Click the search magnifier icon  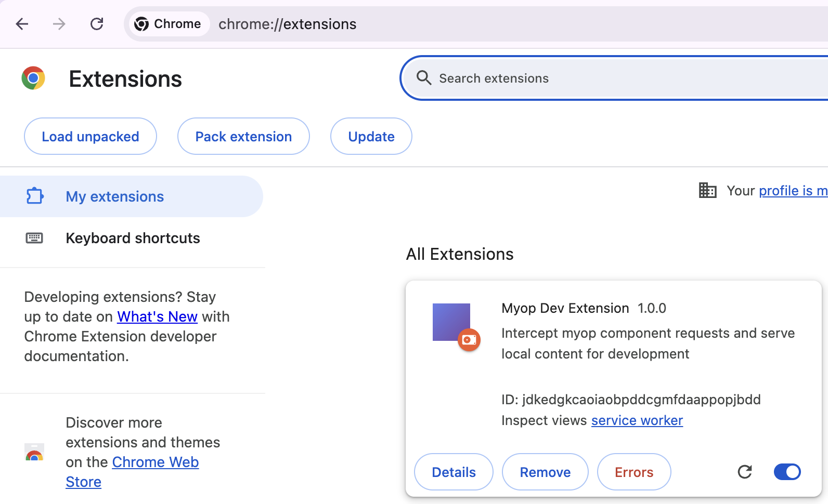424,78
